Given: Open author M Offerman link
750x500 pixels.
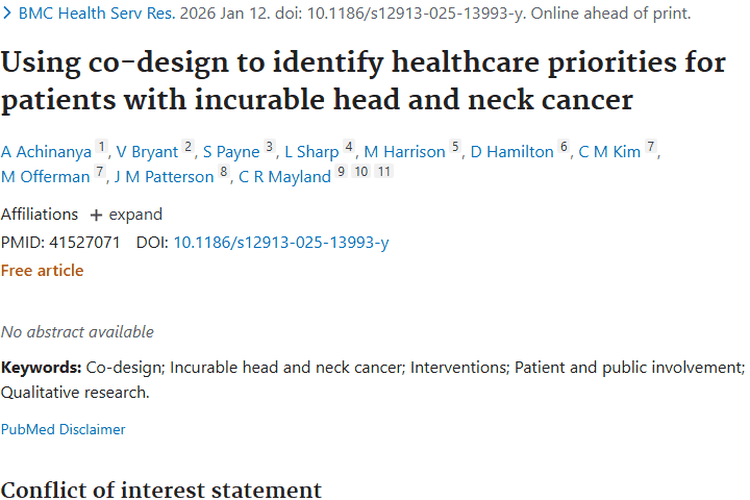Looking at the screenshot, I should pos(46,177).
